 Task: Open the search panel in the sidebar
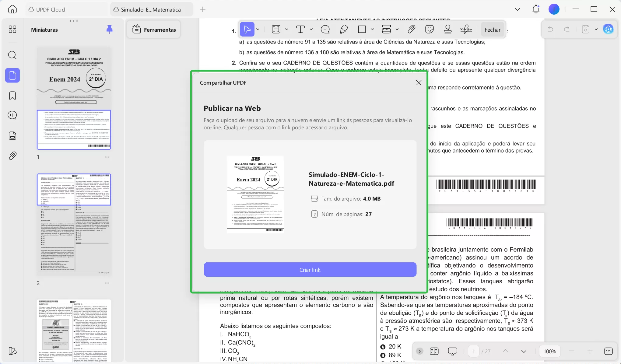(12, 55)
